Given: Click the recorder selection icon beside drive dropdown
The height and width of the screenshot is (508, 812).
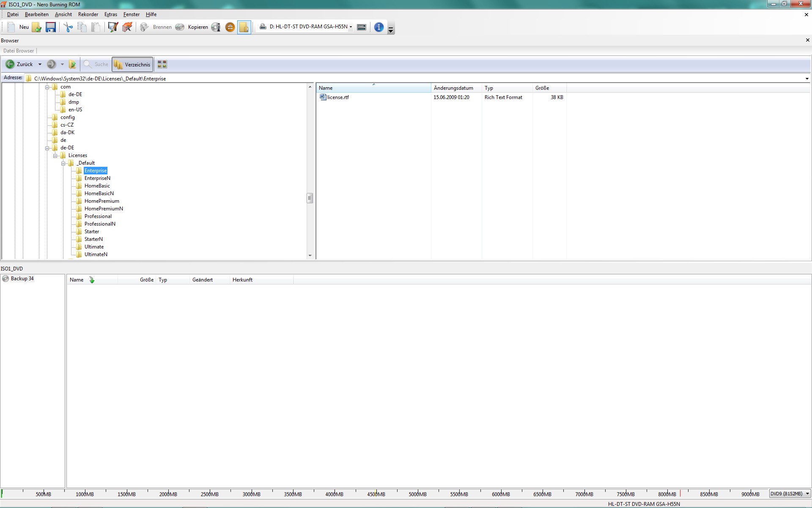Looking at the screenshot, I should (362, 27).
